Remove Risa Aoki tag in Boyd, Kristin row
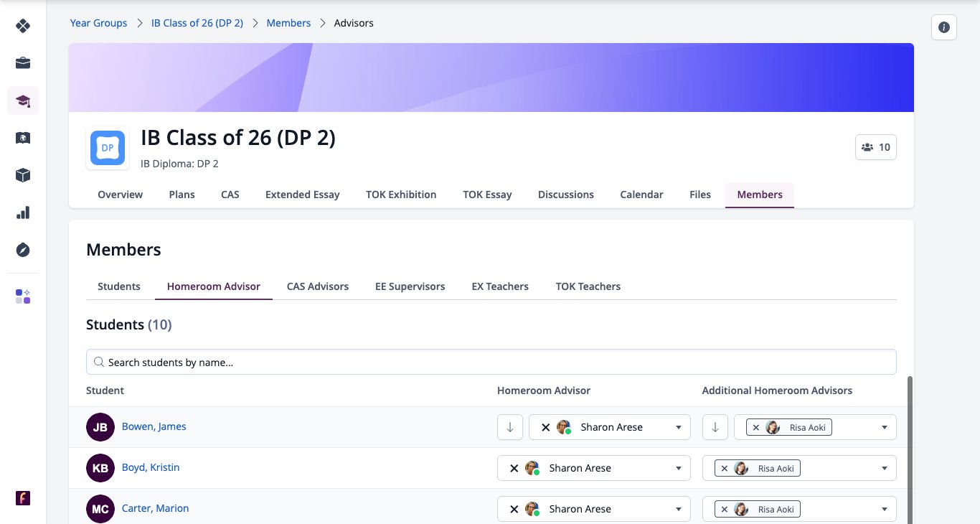This screenshot has width=980, height=524. [724, 468]
